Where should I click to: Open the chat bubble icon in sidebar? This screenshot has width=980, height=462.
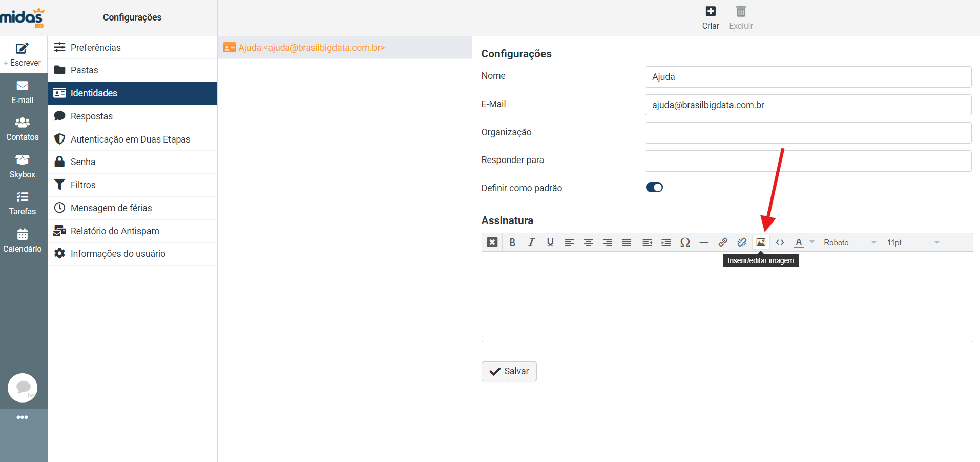pyautogui.click(x=23, y=388)
